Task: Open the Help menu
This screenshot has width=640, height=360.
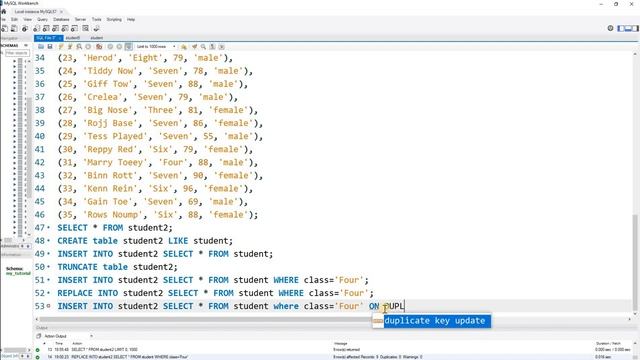Action: click(131, 20)
